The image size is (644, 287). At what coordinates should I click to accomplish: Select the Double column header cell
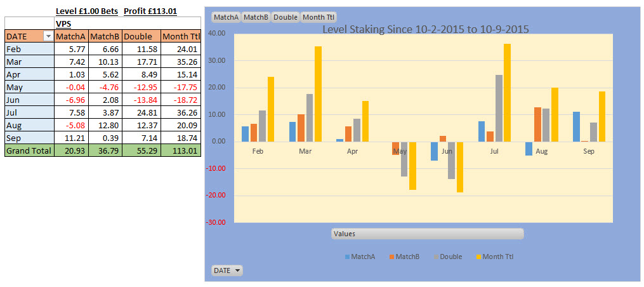141,37
